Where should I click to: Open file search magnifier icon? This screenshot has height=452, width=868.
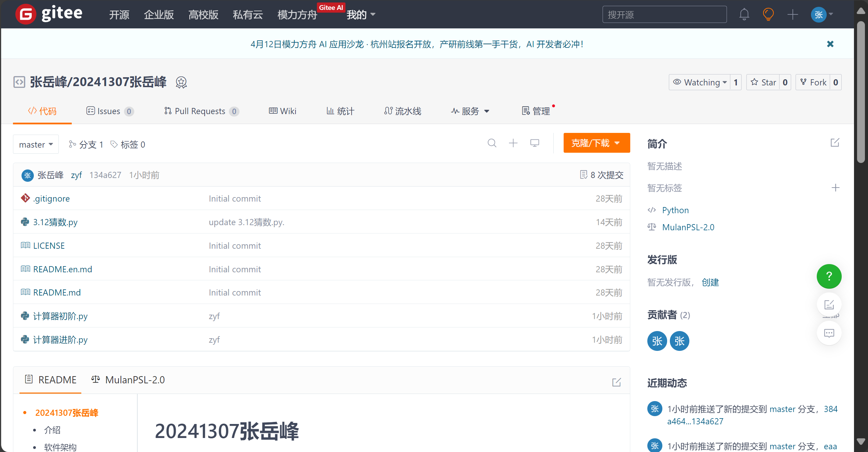[x=492, y=143]
